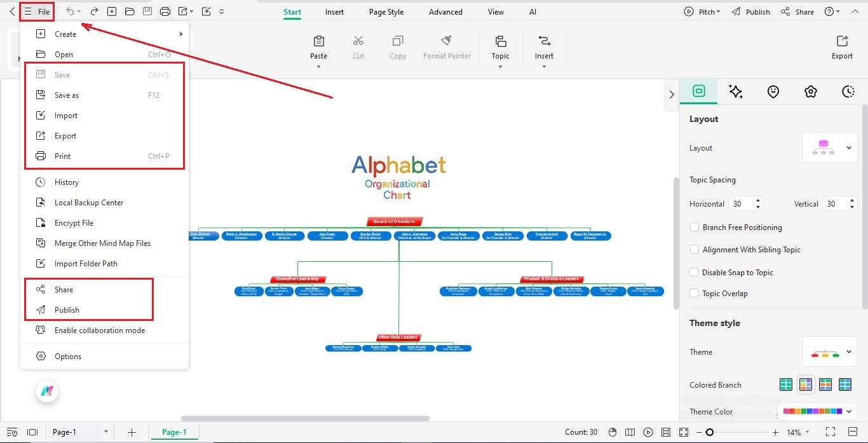The height and width of the screenshot is (443, 868).
Task: Open the outline list icon in status bar
Action: pyautogui.click(x=12, y=432)
